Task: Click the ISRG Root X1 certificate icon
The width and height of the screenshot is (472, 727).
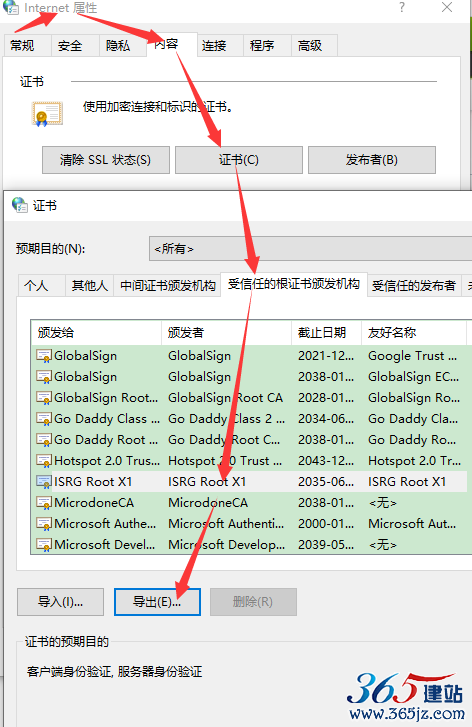Action: click(44, 482)
